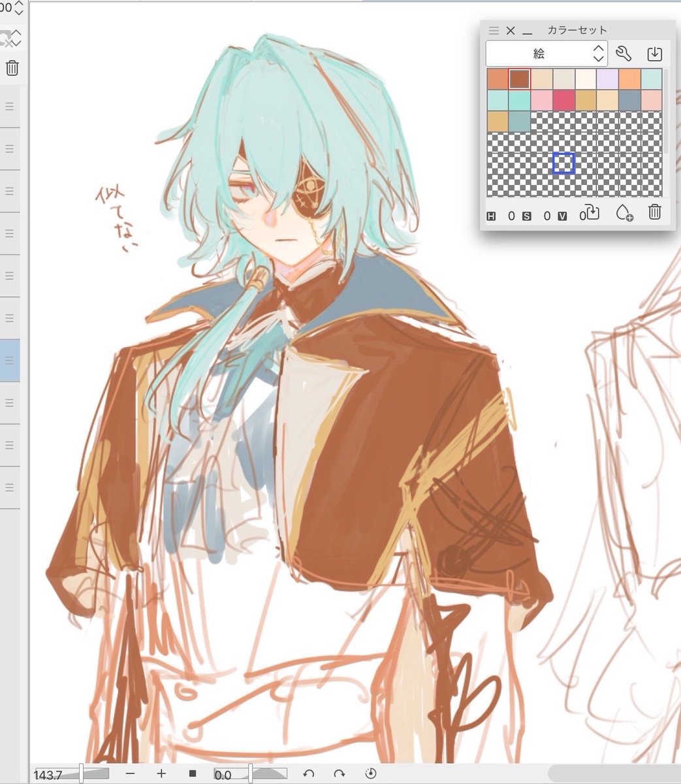Adjust the 0.0 canvas rotation slider
The height and width of the screenshot is (784, 681).
pyautogui.click(x=251, y=774)
